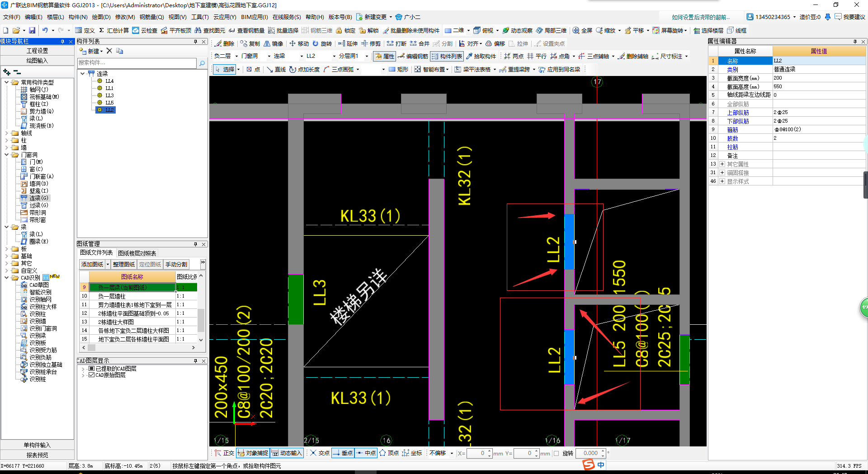Screen dimensions: 868x474
Task: Expand 其它属性 property group
Action: coord(722,164)
